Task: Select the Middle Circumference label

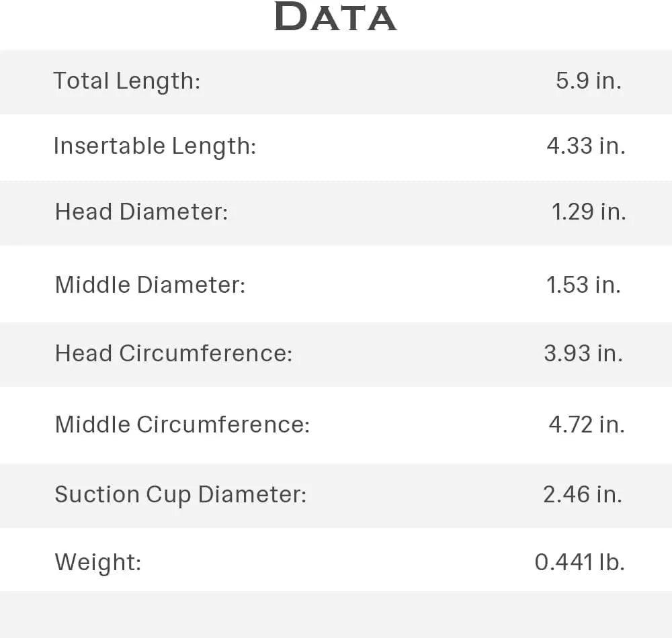Action: tap(182, 424)
